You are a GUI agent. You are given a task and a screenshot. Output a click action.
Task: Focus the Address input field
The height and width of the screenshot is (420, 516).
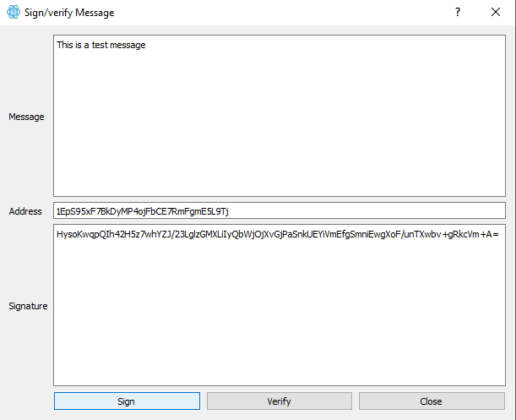pyautogui.click(x=280, y=210)
